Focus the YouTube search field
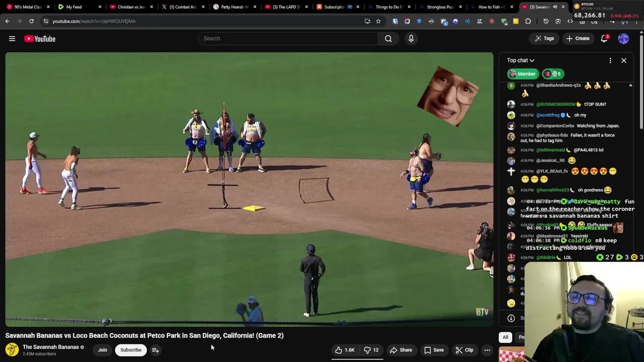644x362 pixels. (288, 39)
